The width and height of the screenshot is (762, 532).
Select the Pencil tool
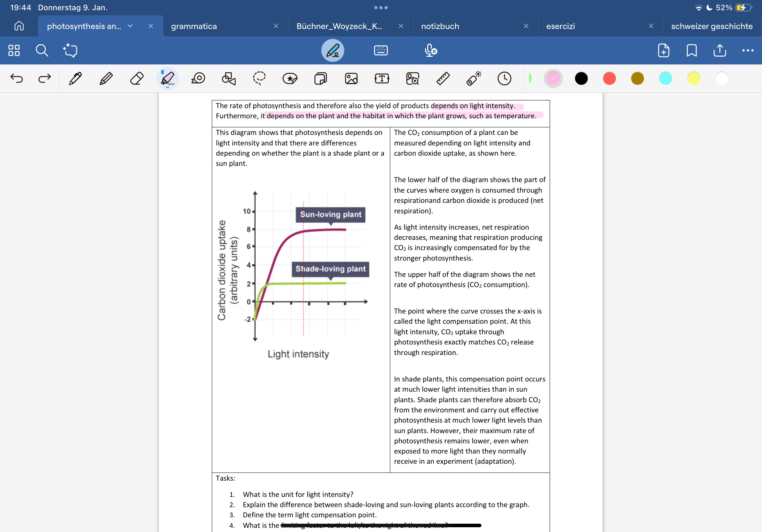pyautogui.click(x=106, y=78)
